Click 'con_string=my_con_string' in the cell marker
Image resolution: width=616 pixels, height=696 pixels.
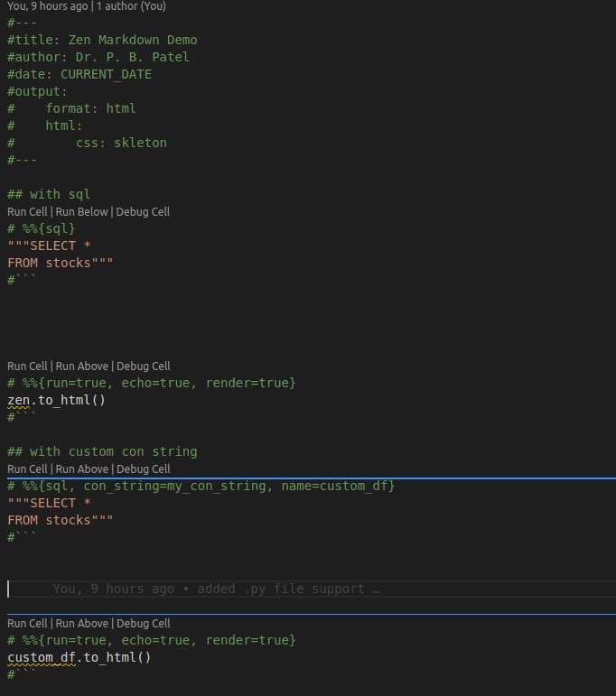coord(175,486)
